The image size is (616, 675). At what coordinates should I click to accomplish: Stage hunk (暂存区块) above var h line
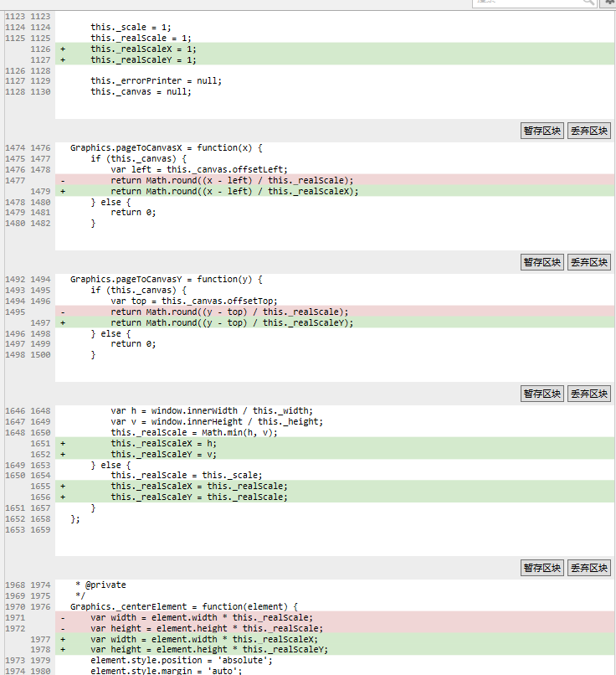click(x=542, y=394)
